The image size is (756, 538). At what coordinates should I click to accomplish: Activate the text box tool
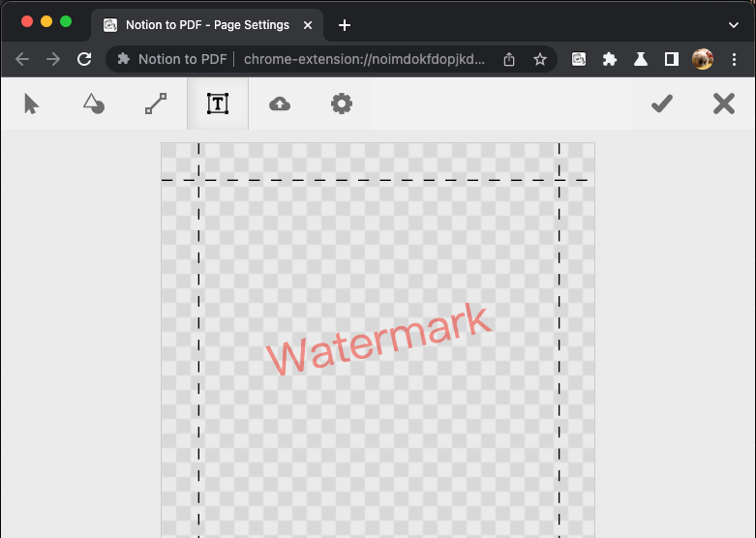[218, 104]
